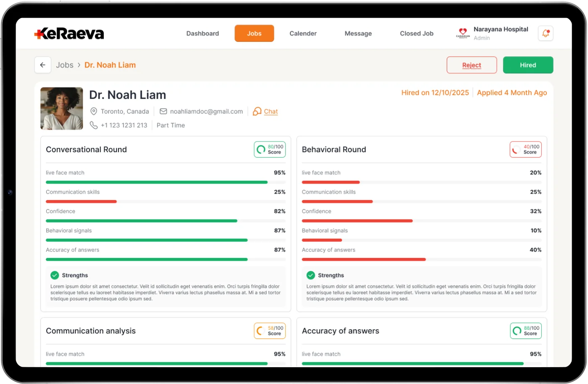
Task: Click the Reject button
Action: 472,65
